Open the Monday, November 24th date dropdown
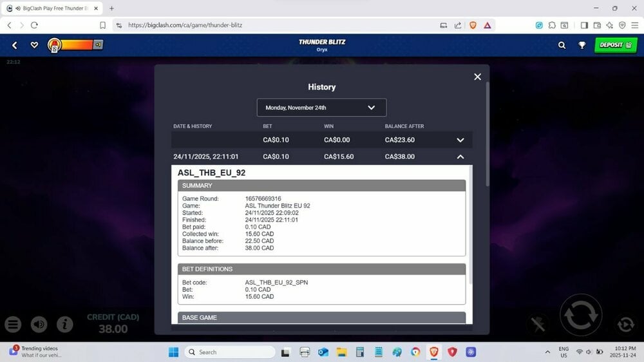Image resolution: width=644 pixels, height=362 pixels. 321,108
